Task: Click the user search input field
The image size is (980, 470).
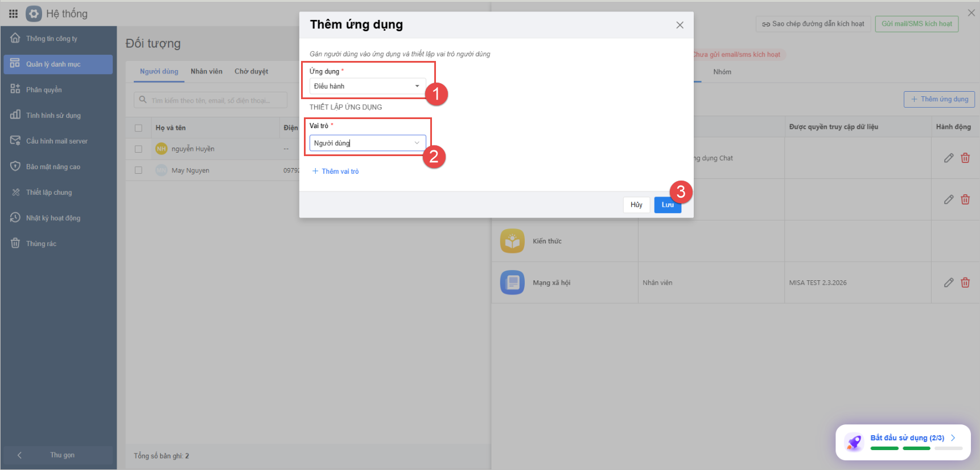Action: tap(211, 100)
